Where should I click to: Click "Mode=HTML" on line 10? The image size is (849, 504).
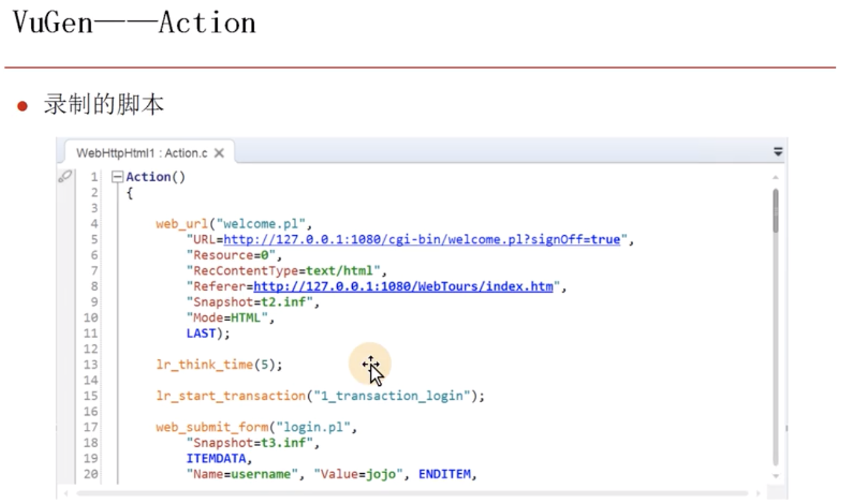point(227,318)
